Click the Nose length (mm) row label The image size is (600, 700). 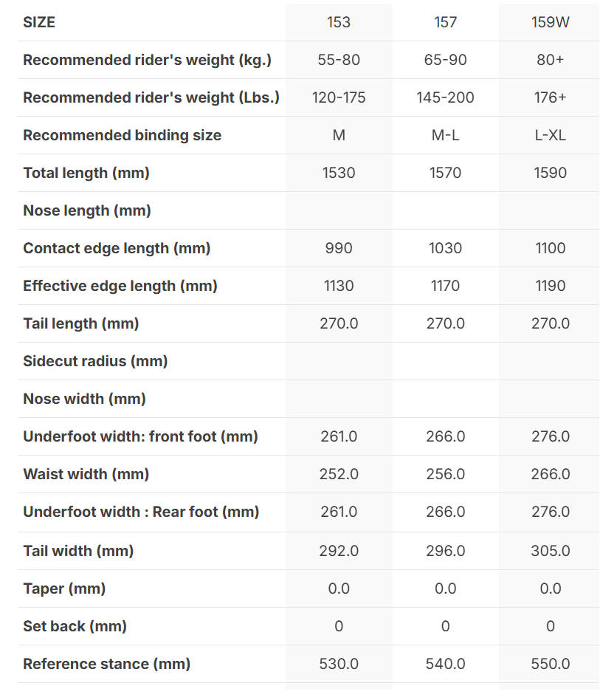(87, 210)
